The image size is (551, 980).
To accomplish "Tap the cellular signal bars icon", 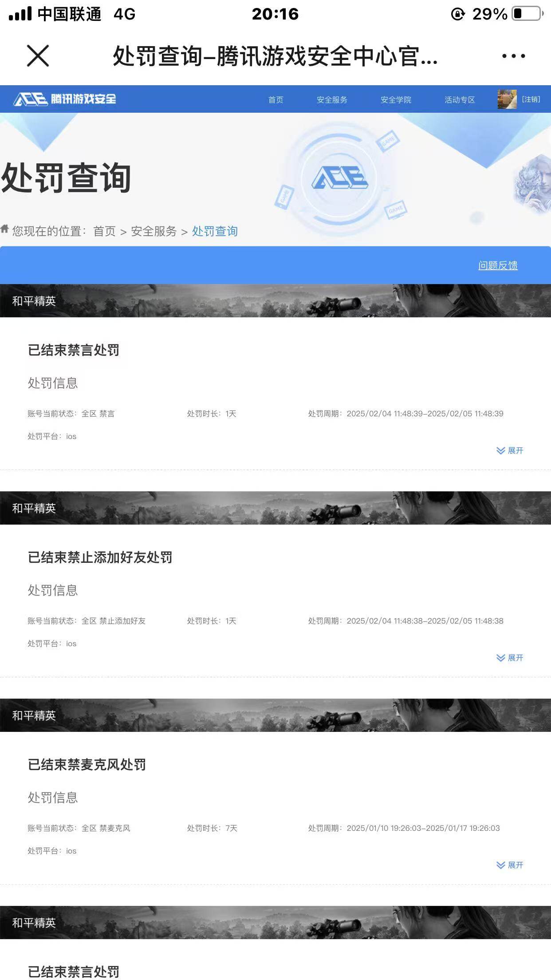I will pos(20,14).
